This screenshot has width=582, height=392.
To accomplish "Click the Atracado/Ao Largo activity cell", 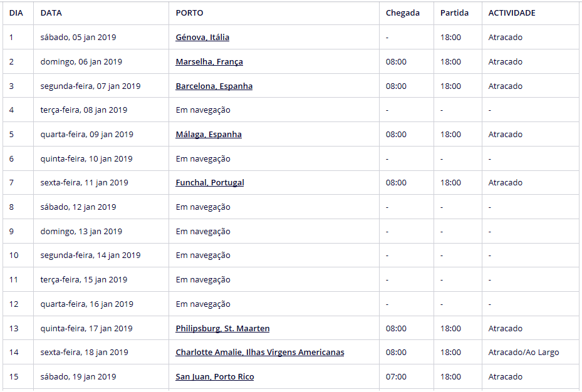I will pos(524,353).
